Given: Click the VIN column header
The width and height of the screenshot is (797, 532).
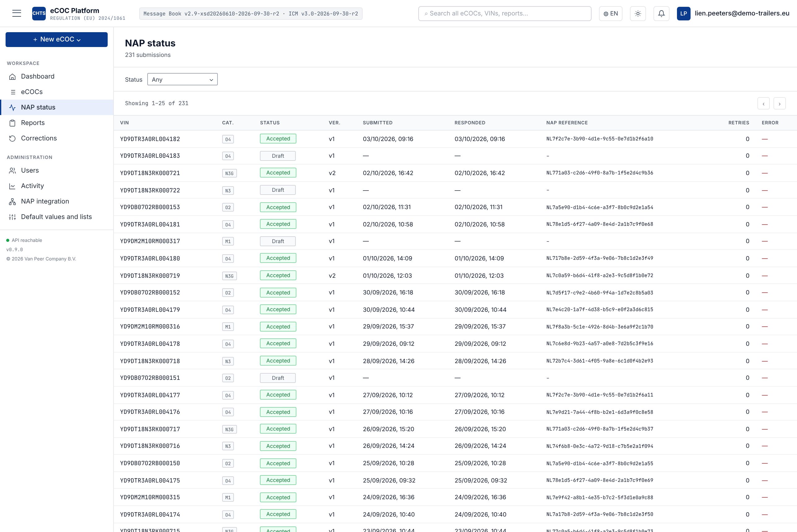Looking at the screenshot, I should (x=124, y=123).
